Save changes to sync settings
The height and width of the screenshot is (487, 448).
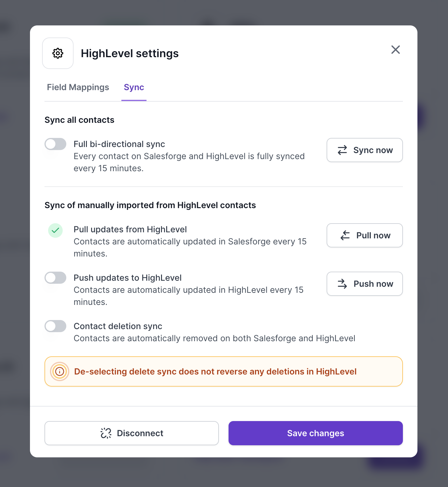(x=315, y=433)
